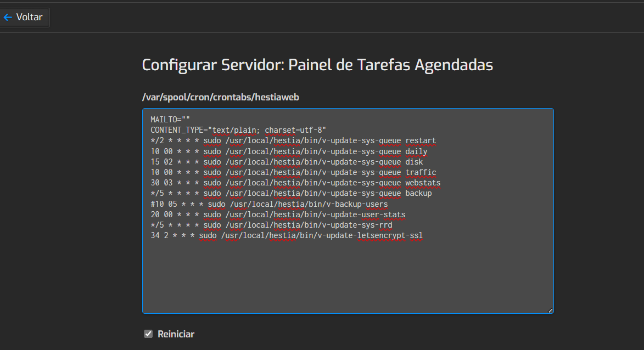The width and height of the screenshot is (644, 350).
Task: Click the v-update-sys-queue traffic line
Action: (293, 172)
